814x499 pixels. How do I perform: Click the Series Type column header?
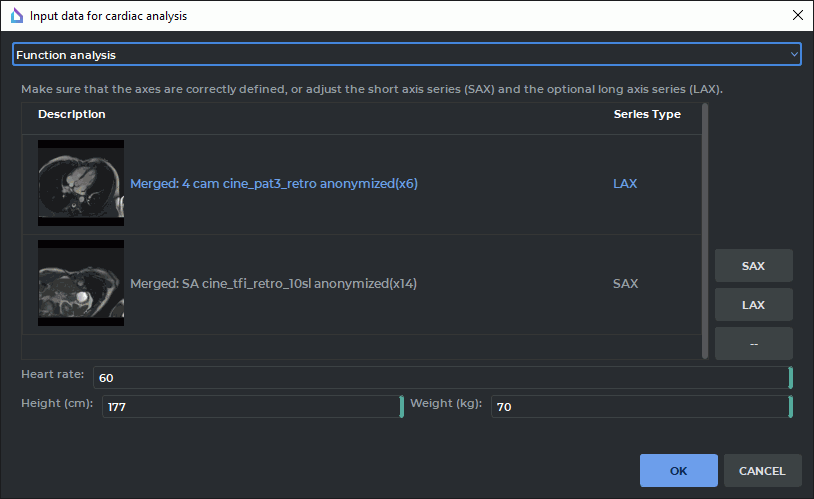(646, 115)
